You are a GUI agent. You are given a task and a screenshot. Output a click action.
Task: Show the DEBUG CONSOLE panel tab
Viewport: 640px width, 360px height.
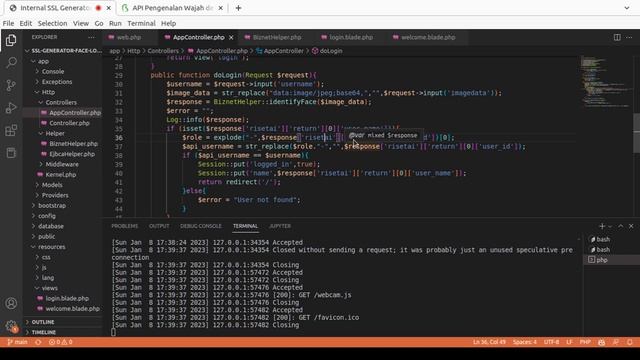click(x=201, y=226)
